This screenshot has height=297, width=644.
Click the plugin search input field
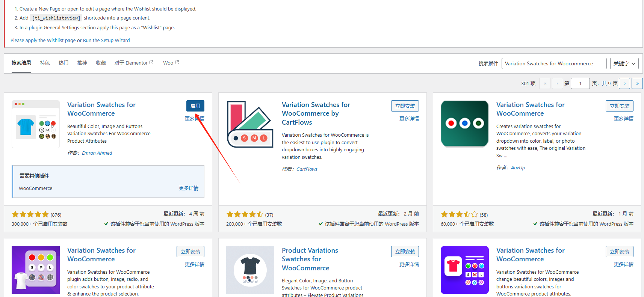click(554, 63)
